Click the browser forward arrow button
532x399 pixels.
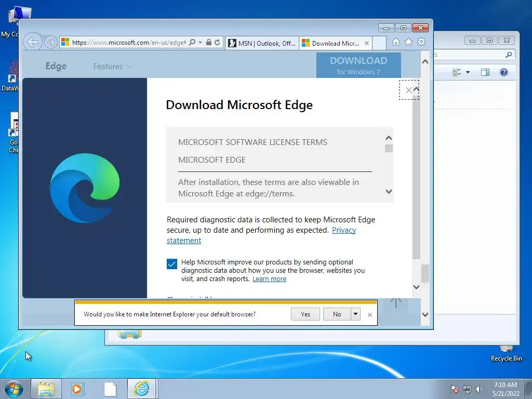[x=50, y=42]
